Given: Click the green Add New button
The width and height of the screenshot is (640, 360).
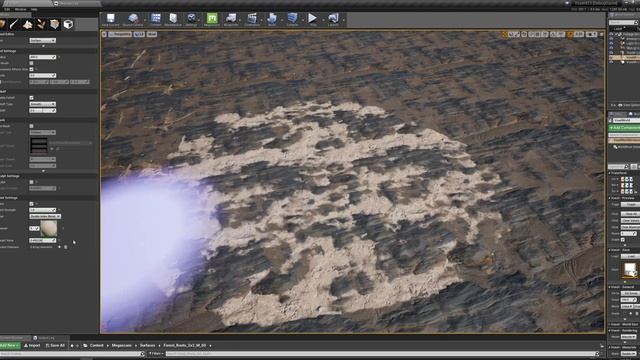Looking at the screenshot, I should (9, 345).
